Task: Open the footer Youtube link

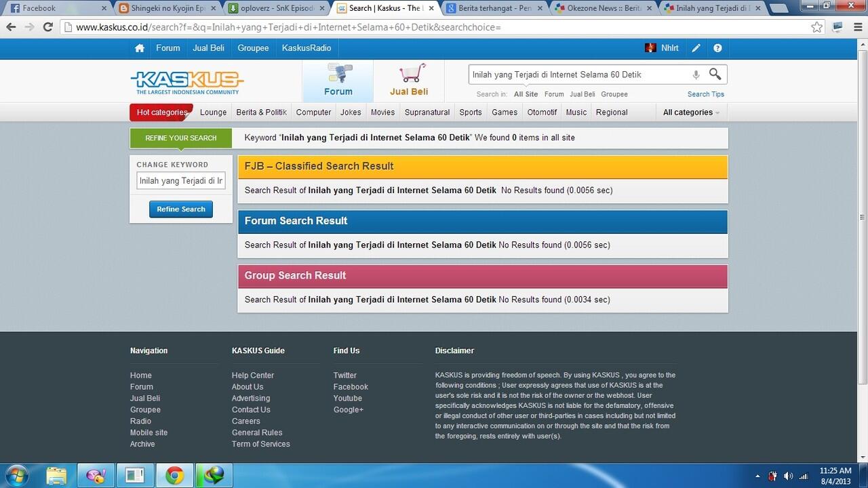Action: 348,399
